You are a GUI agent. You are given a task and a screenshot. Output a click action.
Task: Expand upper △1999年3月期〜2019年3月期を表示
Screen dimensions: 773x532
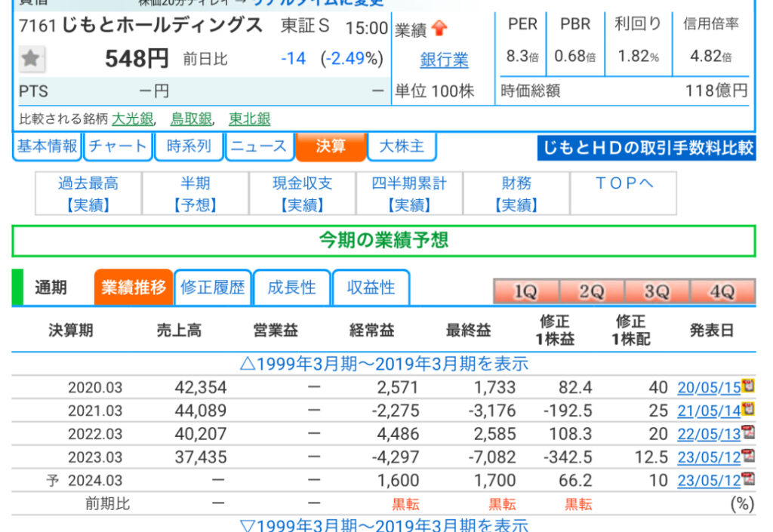pos(383,364)
